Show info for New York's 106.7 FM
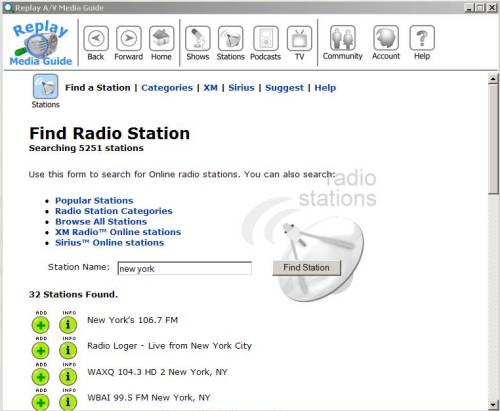This screenshot has width=500, height=411. tap(68, 325)
